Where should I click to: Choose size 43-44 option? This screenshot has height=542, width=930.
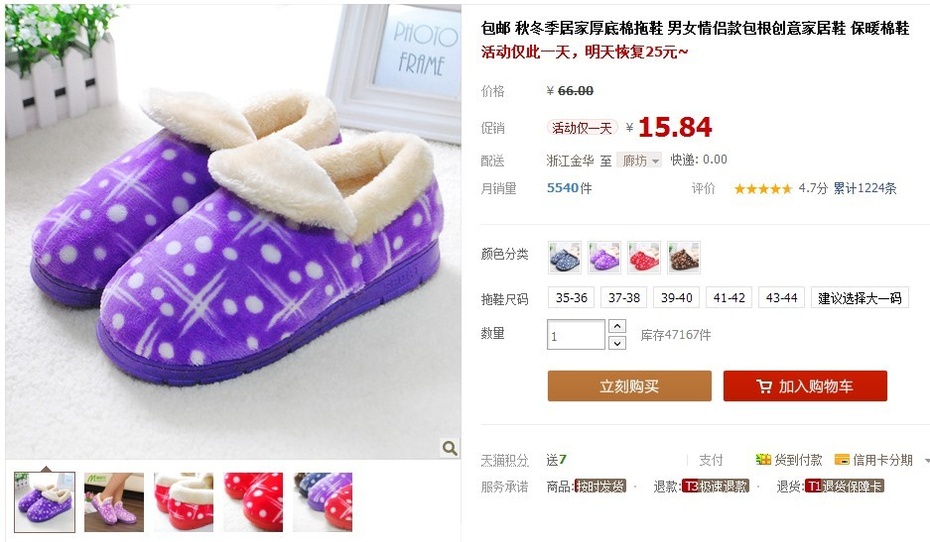pyautogui.click(x=781, y=298)
